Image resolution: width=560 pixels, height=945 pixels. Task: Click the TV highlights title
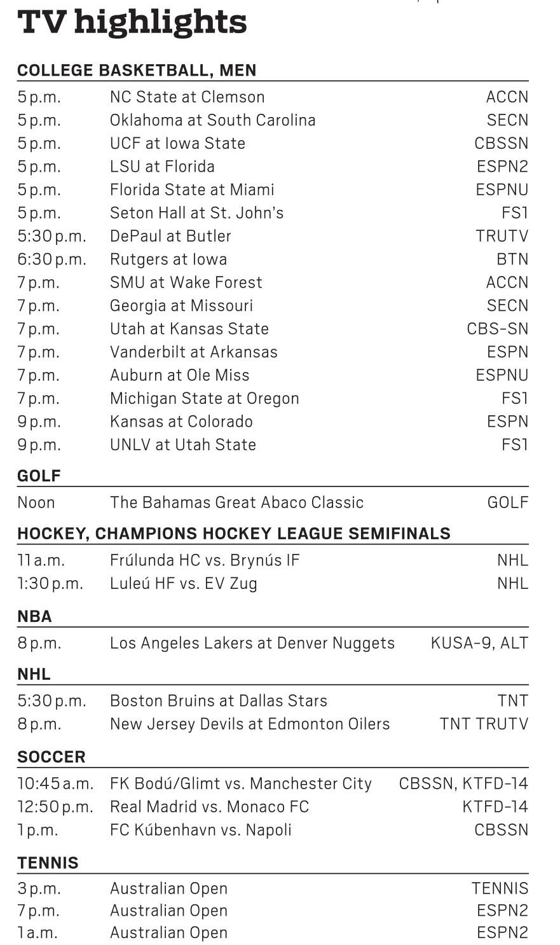coord(132,22)
